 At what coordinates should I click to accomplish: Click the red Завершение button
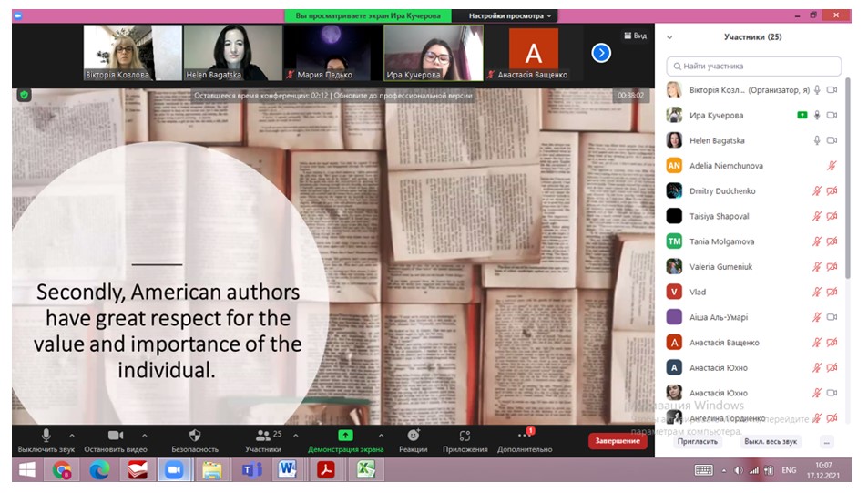[618, 441]
